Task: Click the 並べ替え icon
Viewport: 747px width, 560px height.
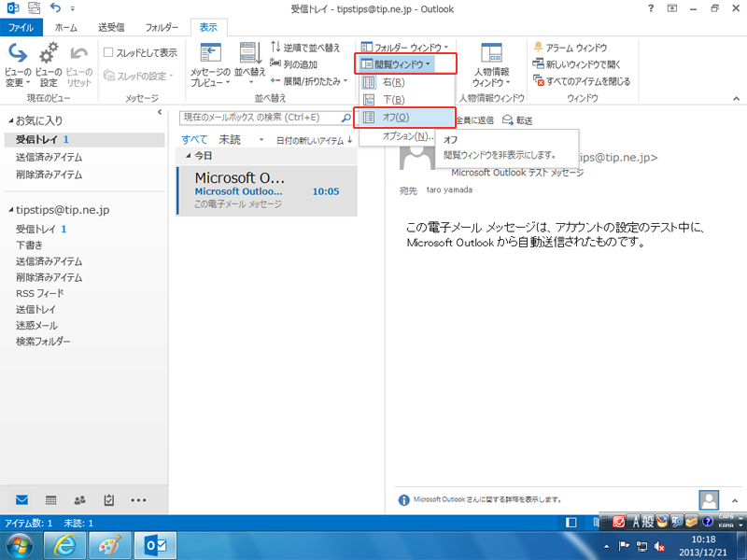Action: pos(249,53)
